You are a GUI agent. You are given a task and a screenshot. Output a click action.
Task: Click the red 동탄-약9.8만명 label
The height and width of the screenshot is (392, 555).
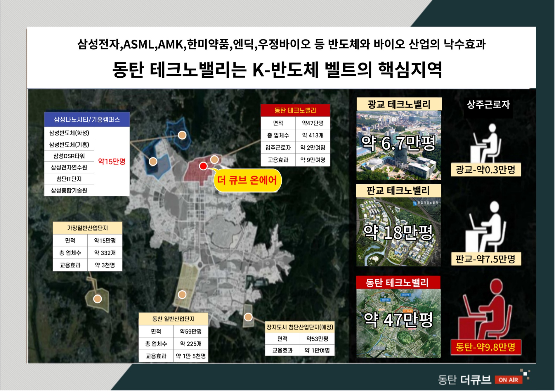click(x=486, y=347)
